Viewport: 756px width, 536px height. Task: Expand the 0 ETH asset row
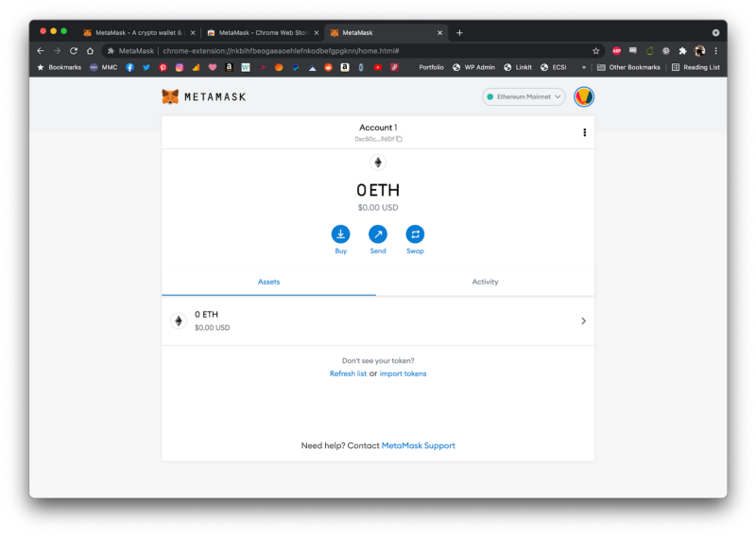[377, 320]
